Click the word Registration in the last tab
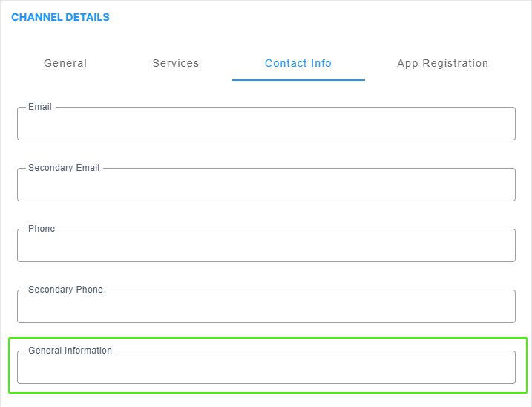 pos(456,64)
